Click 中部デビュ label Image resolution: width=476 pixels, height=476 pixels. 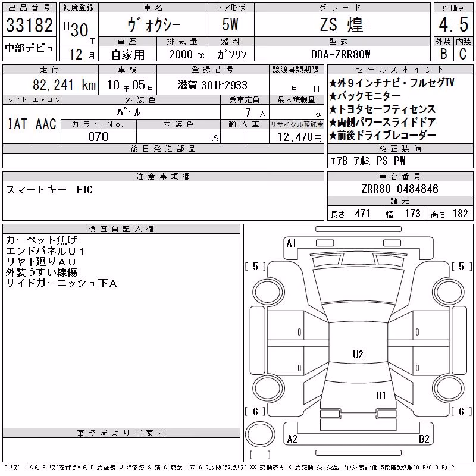(x=29, y=48)
